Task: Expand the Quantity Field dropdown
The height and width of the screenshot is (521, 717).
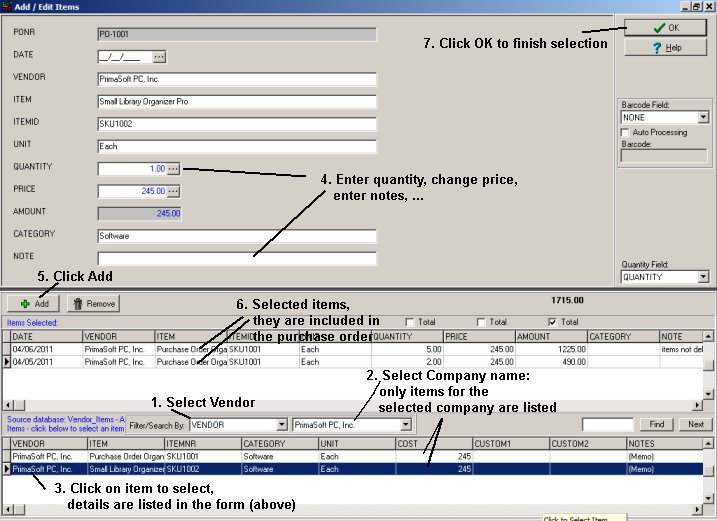Action: [x=703, y=277]
